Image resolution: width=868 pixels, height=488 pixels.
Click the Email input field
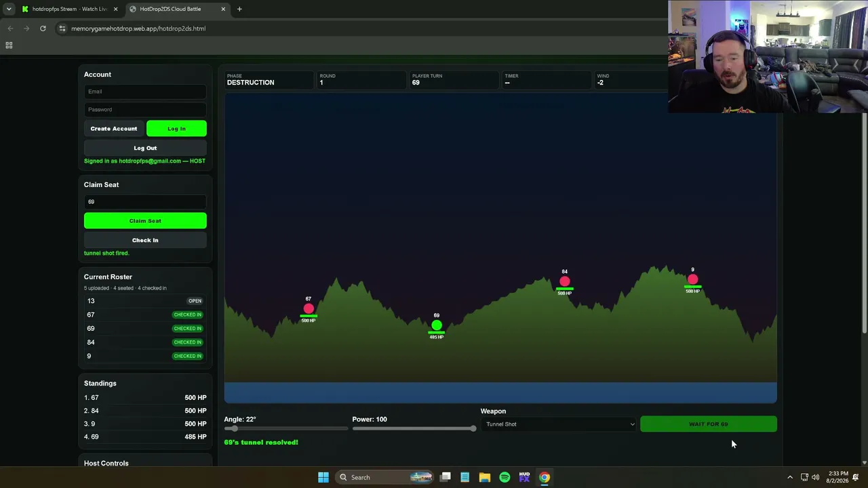coord(145,91)
